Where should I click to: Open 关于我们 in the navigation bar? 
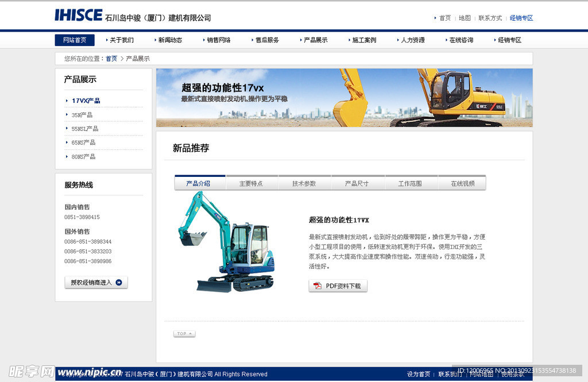(x=122, y=40)
